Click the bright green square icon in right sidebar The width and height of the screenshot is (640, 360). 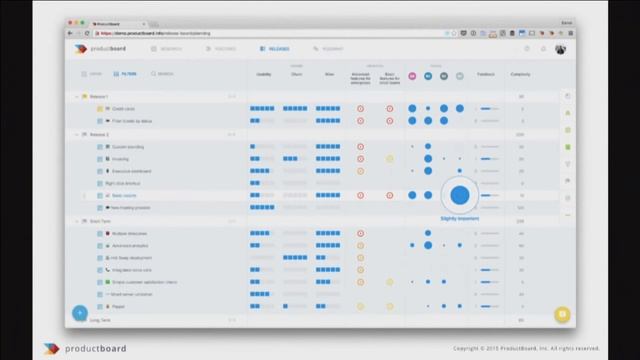[568, 147]
